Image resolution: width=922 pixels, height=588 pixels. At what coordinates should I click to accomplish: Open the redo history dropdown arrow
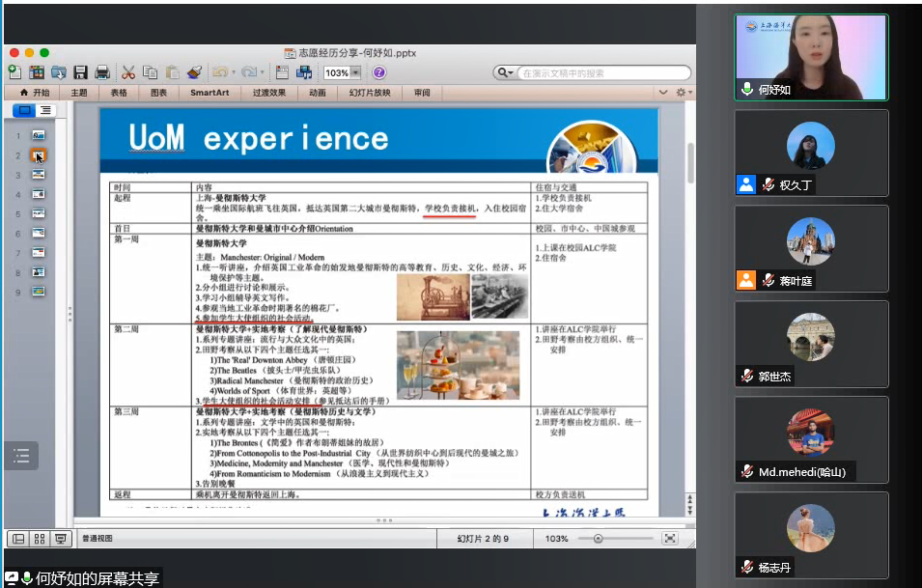coord(263,73)
